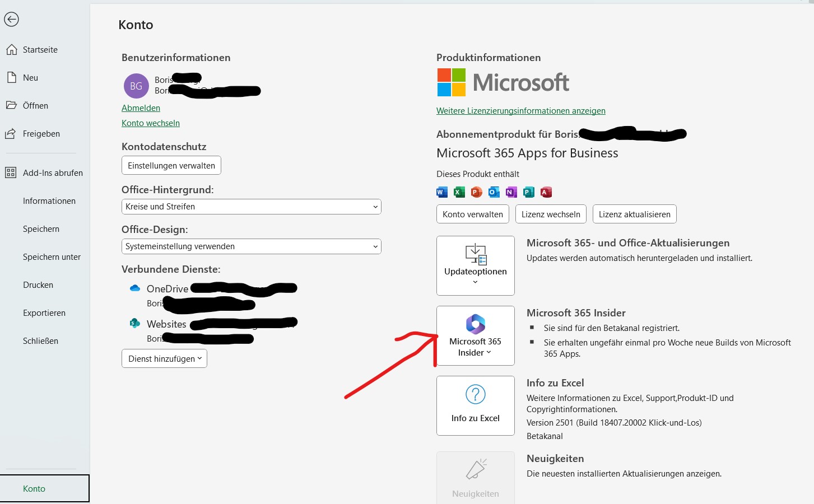Click the Excel app icon

[459, 192]
